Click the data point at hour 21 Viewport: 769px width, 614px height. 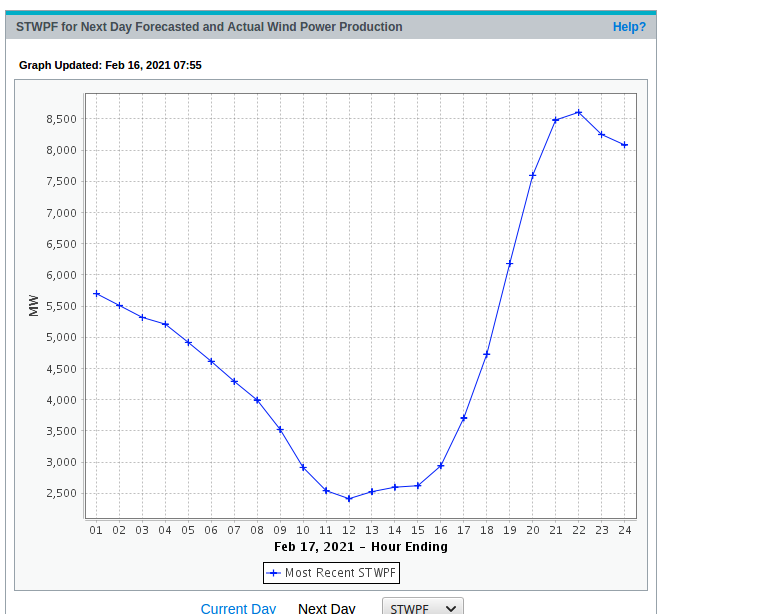(556, 120)
